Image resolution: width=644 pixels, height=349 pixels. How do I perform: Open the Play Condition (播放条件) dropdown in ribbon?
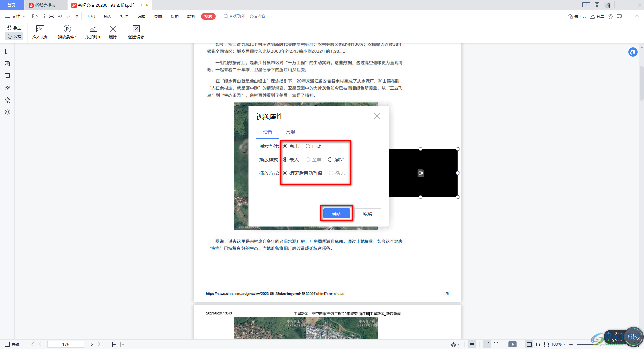67,32
